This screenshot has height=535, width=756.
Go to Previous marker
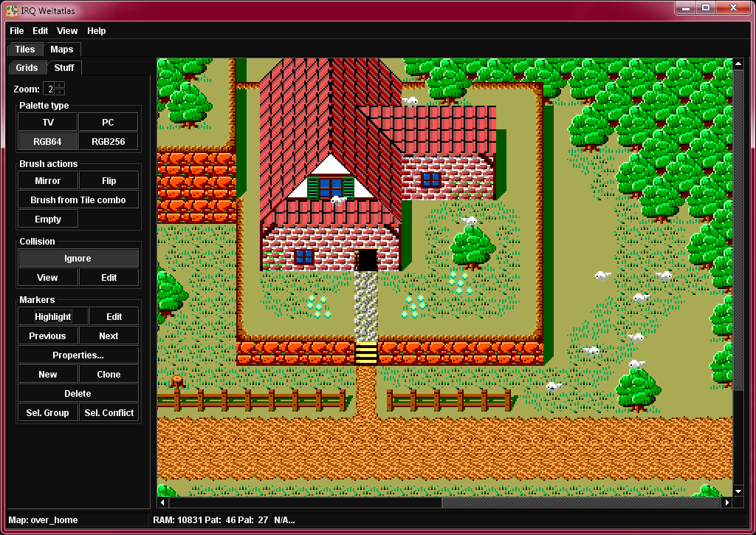48,335
